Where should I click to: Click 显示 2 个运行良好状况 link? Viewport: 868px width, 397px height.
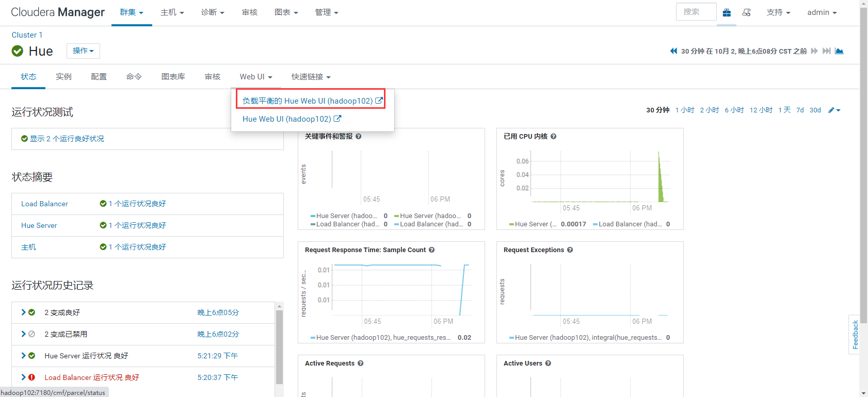coord(67,139)
